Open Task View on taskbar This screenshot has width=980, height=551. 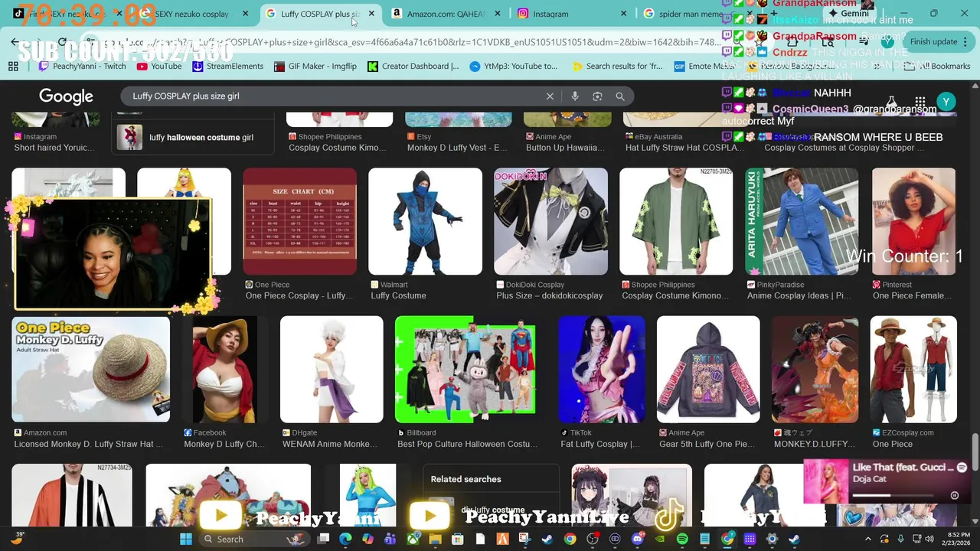click(x=323, y=539)
